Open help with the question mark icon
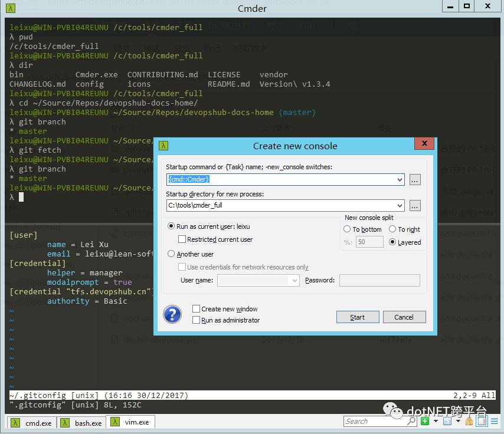Screen dimensions: 504x434 pyautogui.click(x=172, y=314)
